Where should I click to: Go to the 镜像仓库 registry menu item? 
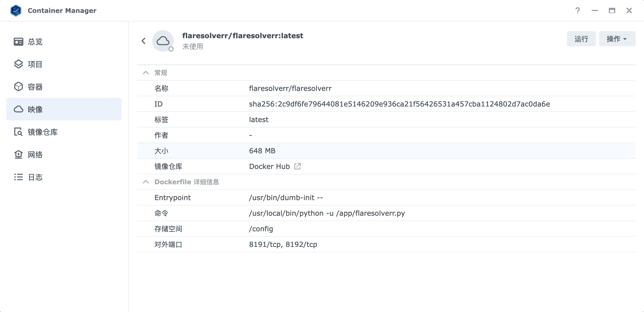point(43,132)
